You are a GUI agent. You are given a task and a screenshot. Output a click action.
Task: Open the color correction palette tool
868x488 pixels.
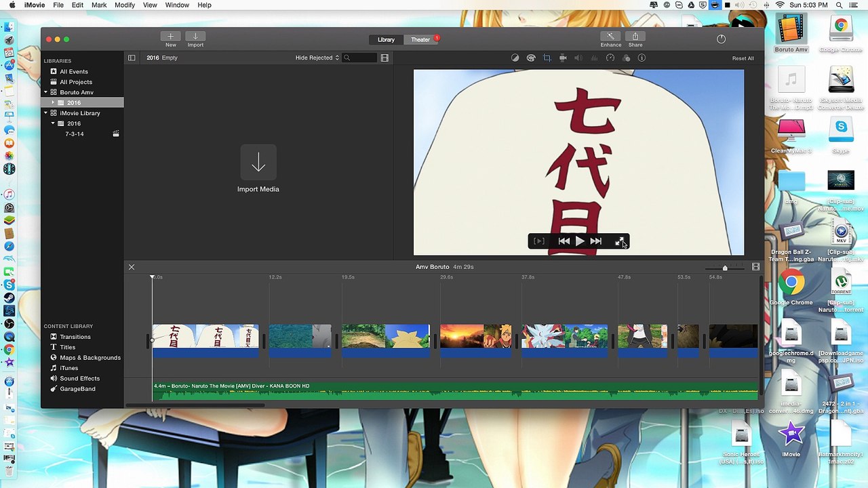[x=531, y=58]
